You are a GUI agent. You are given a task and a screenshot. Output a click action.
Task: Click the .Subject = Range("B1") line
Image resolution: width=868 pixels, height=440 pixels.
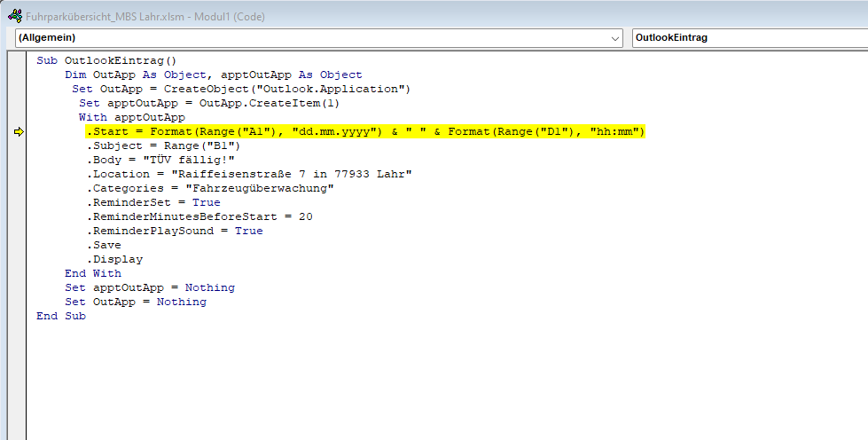[163, 145]
